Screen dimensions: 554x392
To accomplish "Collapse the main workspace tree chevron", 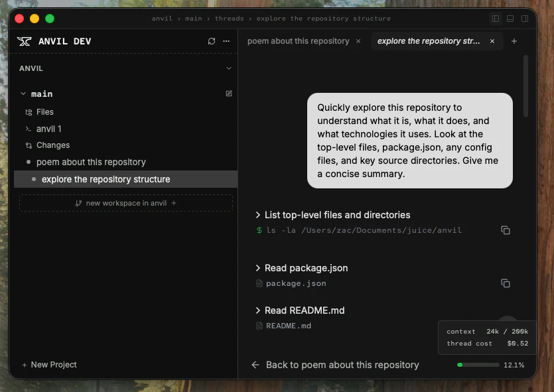I will (x=23, y=94).
